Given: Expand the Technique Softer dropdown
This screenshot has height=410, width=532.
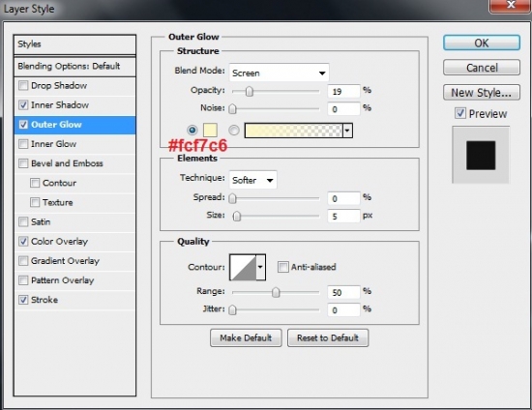Looking at the screenshot, I should point(252,180).
